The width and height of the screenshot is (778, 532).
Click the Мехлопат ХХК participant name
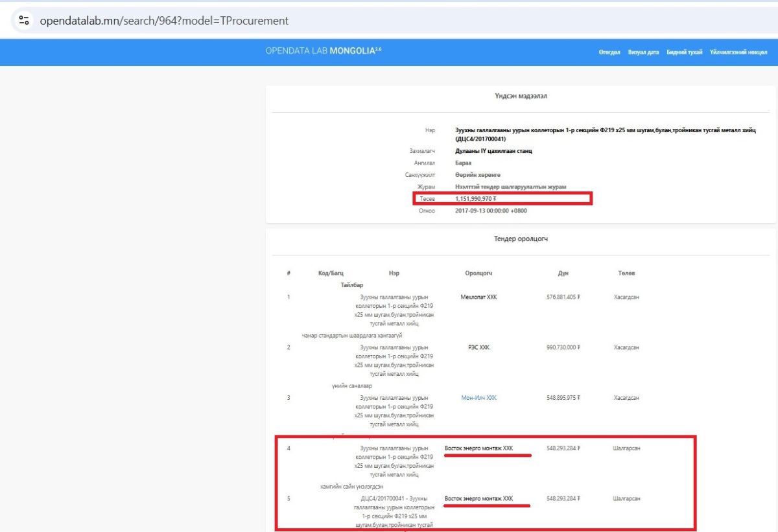point(478,297)
